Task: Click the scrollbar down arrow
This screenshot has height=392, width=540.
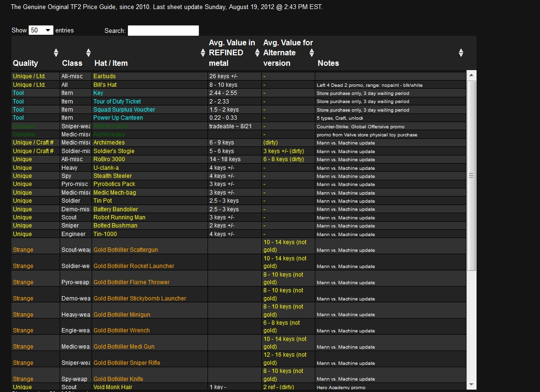Action: pyautogui.click(x=471, y=385)
